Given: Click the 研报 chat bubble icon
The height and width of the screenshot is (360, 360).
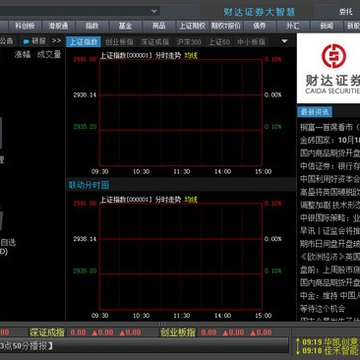Looking at the screenshot, I should pyautogui.click(x=26, y=42).
